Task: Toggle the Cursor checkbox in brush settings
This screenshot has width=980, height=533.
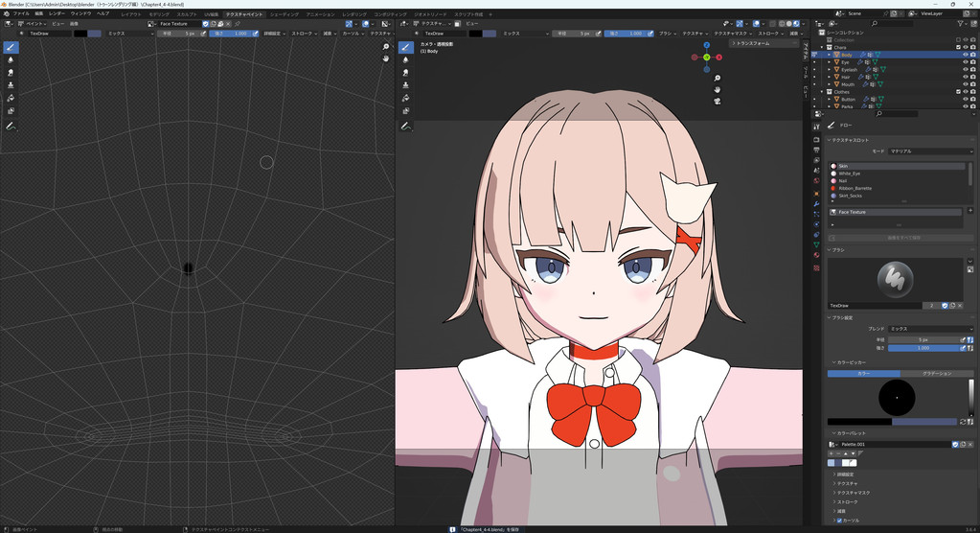Action: [839, 521]
